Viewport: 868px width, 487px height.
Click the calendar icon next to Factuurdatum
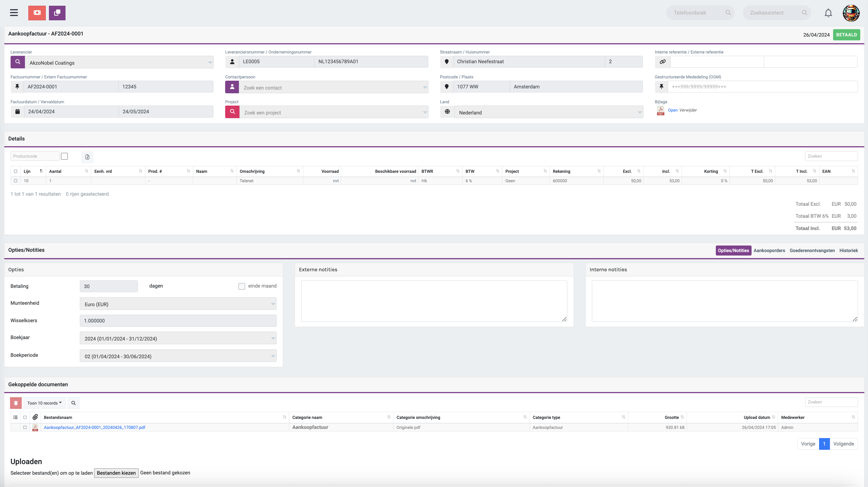[x=17, y=112]
